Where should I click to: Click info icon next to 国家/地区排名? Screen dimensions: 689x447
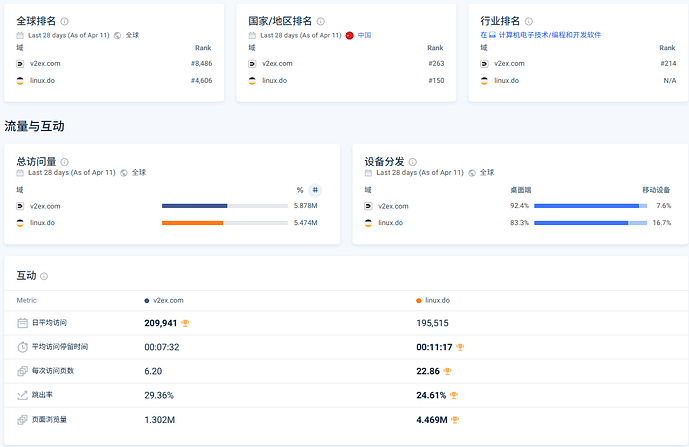click(321, 21)
